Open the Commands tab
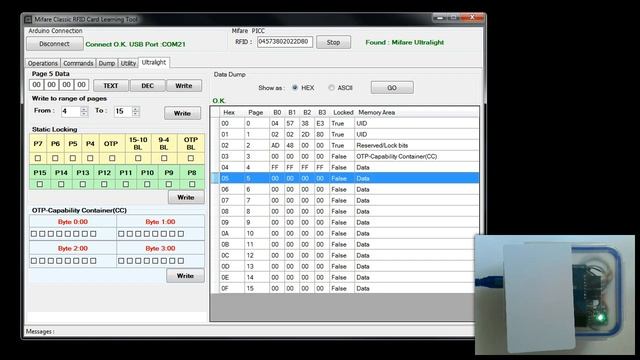The image size is (640, 360). (x=78, y=63)
